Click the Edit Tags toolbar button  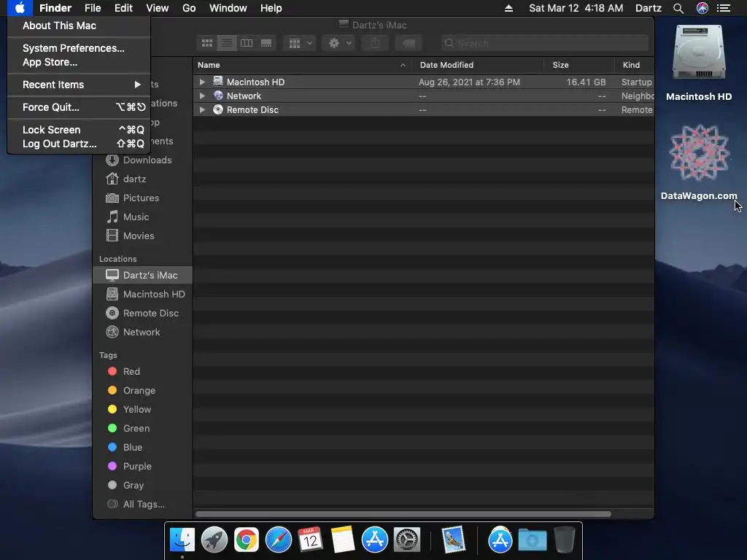pyautogui.click(x=409, y=43)
